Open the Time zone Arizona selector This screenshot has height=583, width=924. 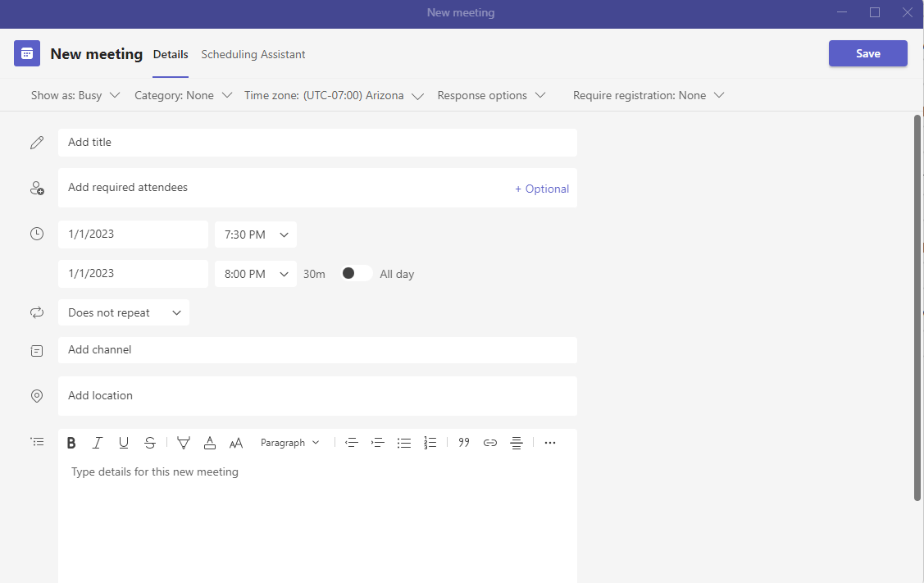click(334, 96)
